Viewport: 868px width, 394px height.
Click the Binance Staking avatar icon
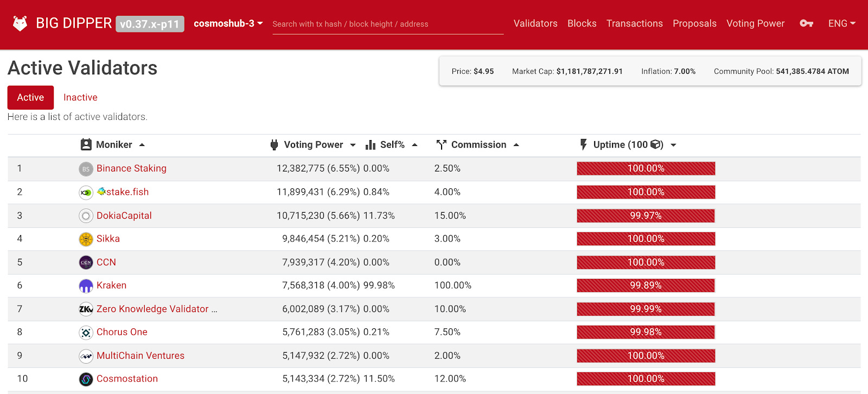click(86, 169)
